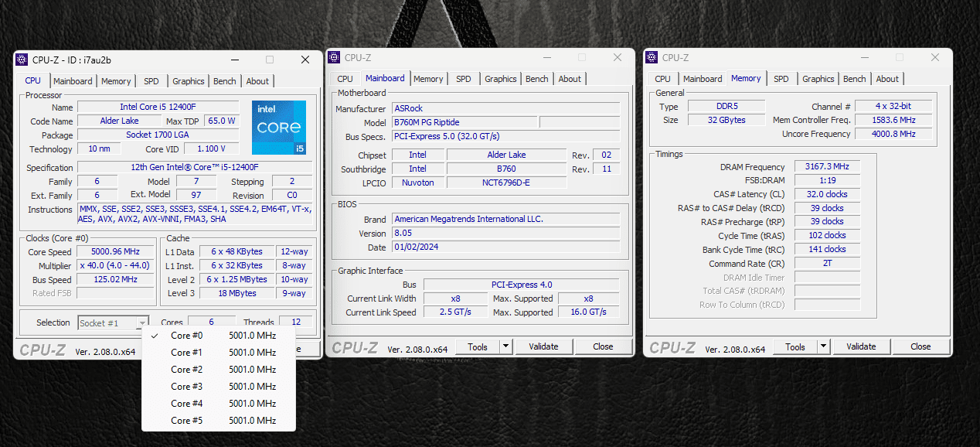Click the 65.0 W Max TDP value
This screenshot has height=447, width=980.
[221, 121]
